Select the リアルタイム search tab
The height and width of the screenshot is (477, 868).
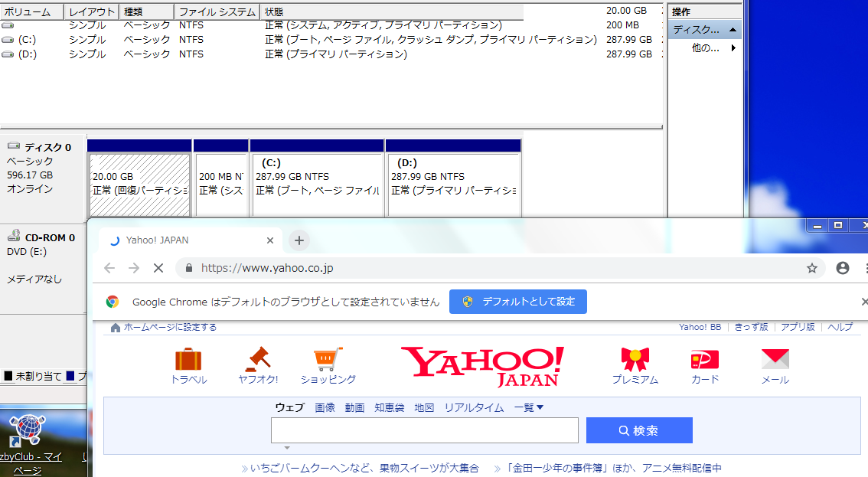pyautogui.click(x=474, y=408)
